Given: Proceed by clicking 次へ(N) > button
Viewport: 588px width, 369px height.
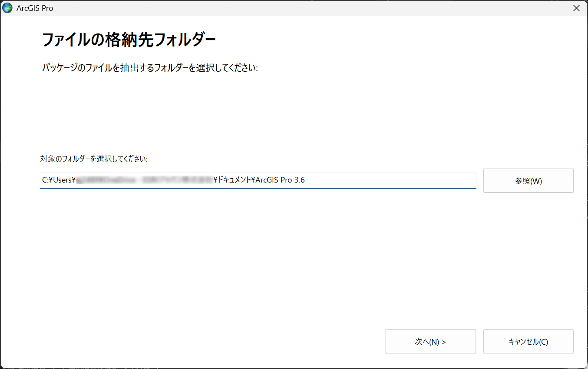Looking at the screenshot, I should [x=430, y=342].
